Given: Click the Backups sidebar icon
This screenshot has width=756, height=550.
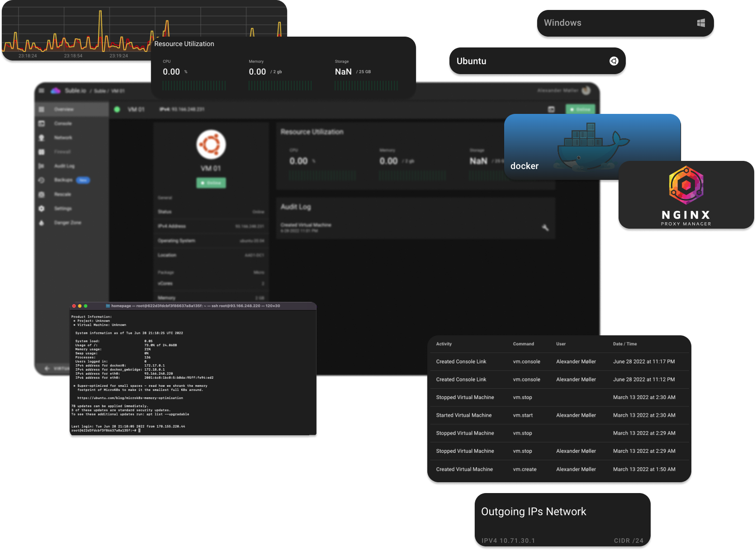Looking at the screenshot, I should coord(42,180).
